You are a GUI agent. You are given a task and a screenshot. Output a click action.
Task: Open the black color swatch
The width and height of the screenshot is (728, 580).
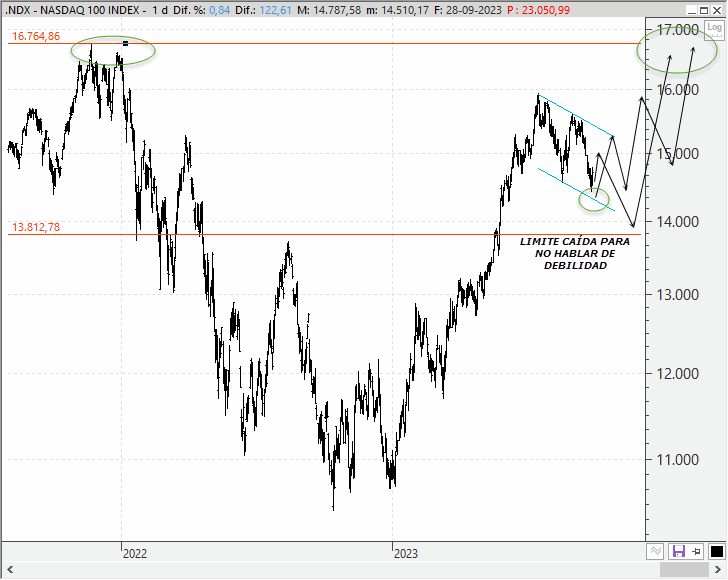point(716,551)
